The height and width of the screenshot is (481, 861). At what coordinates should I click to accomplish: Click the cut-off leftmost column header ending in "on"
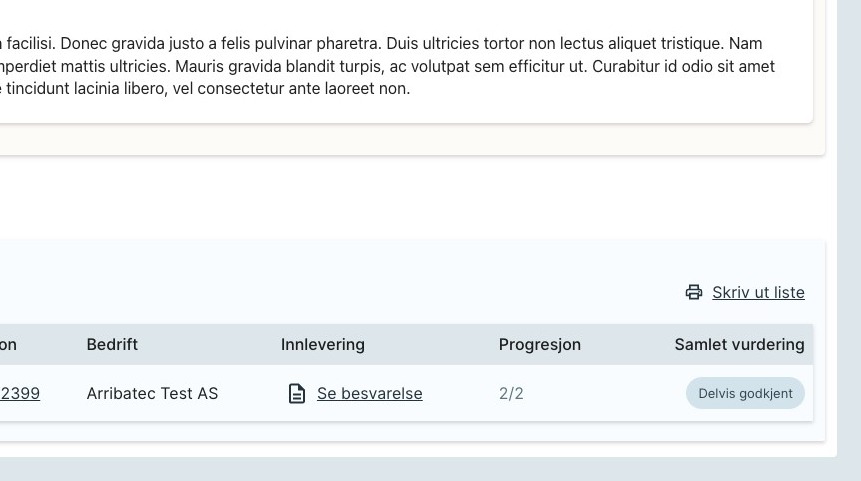pos(8,344)
